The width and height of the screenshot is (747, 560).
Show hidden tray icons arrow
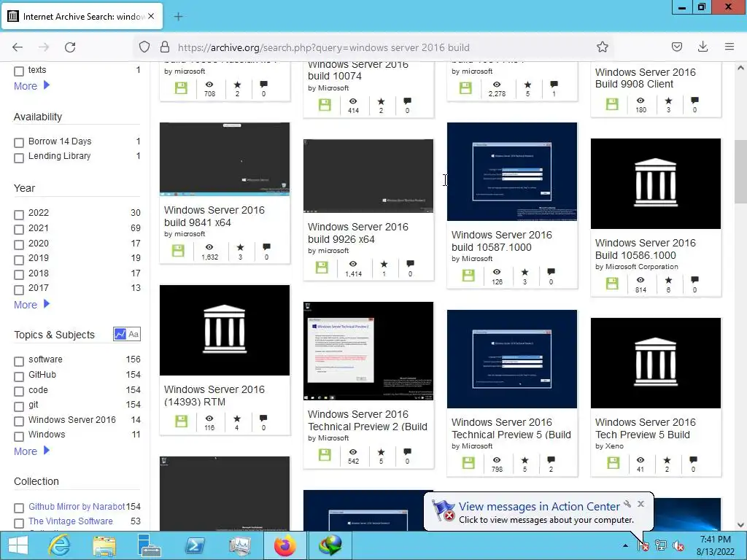coord(625,545)
